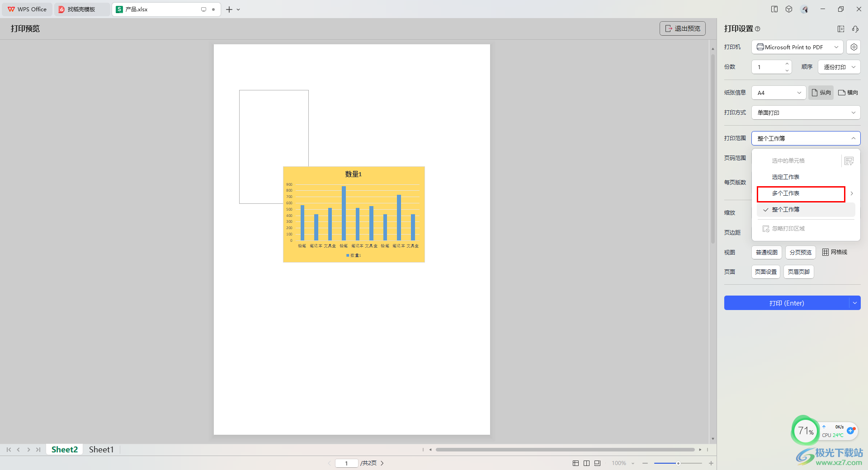Click the copies number input field

tap(768, 67)
